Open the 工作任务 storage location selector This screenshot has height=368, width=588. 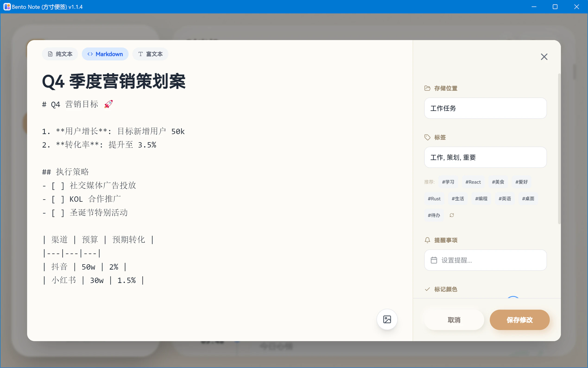(x=485, y=108)
